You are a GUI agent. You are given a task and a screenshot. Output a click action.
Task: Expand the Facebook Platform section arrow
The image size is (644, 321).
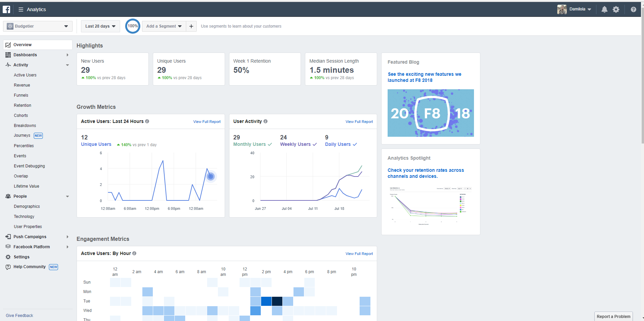tap(67, 247)
